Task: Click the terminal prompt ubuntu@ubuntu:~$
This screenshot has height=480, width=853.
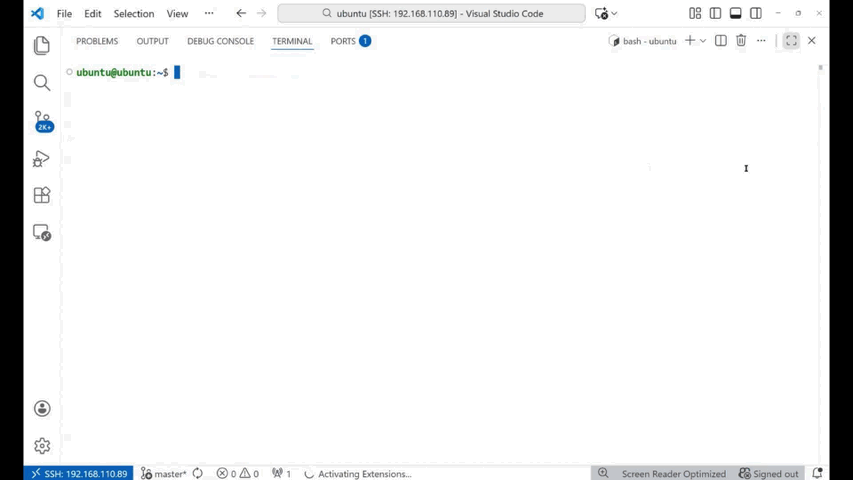Action: click(122, 72)
